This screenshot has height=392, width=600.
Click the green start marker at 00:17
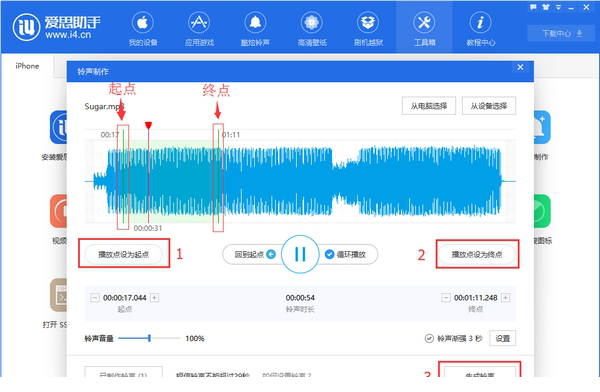[x=123, y=177]
